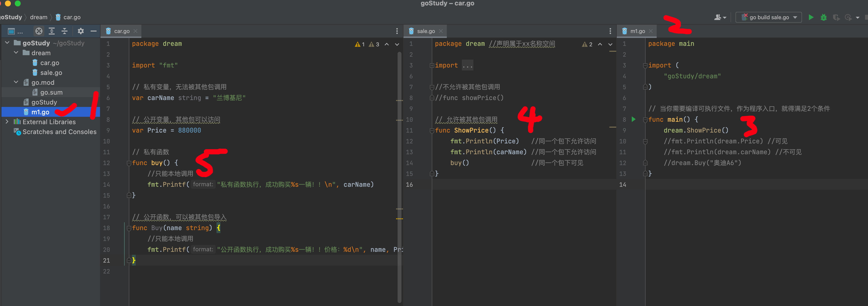Image resolution: width=868 pixels, height=306 pixels.
Task: Switch to the m1.go editor tab
Action: point(637,31)
